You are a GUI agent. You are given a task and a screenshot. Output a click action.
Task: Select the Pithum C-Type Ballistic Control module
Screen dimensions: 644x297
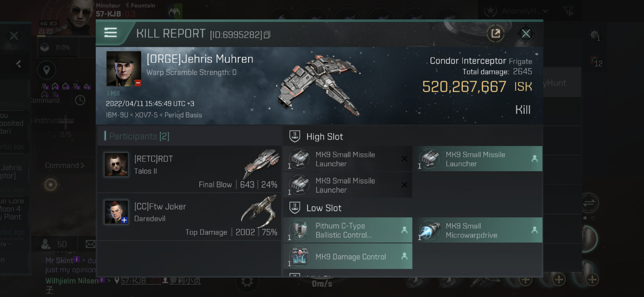point(348,230)
